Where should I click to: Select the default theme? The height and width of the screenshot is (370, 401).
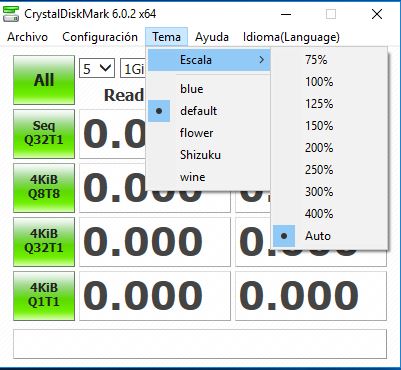coord(209,111)
